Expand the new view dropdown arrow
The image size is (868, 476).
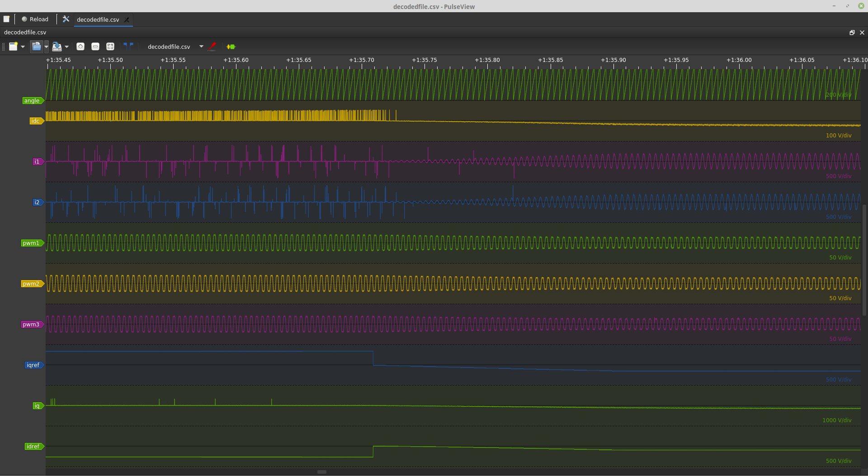click(23, 47)
